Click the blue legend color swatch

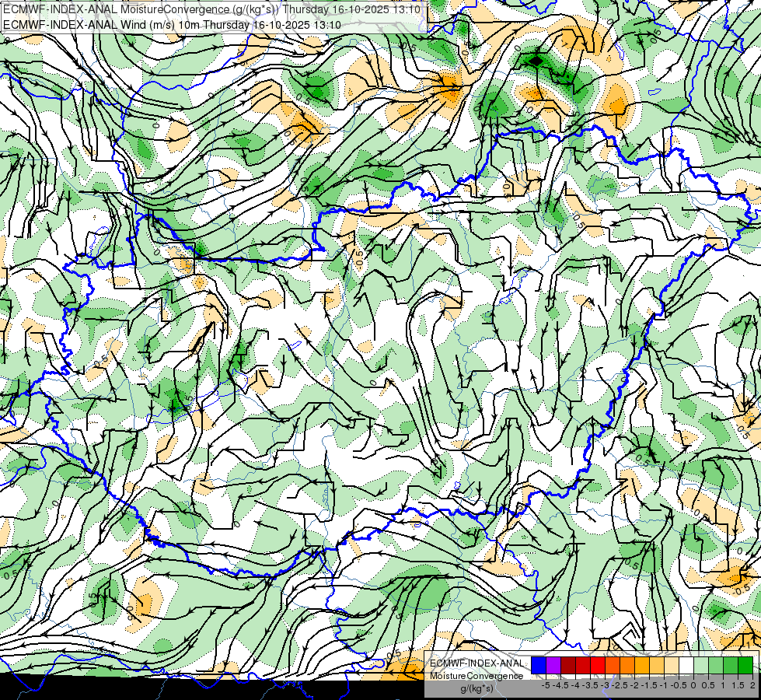539,665
